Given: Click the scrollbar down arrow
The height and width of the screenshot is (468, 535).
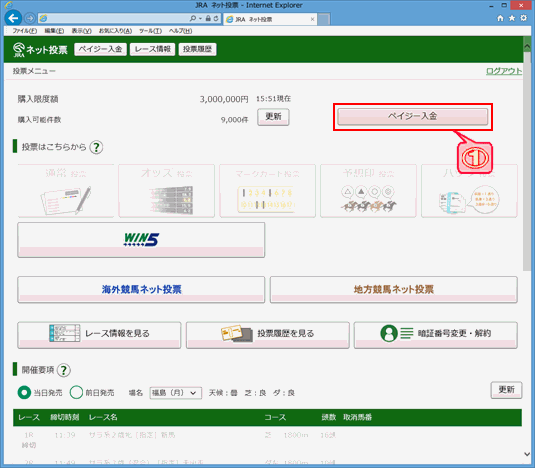Looking at the screenshot, I should click(527, 454).
